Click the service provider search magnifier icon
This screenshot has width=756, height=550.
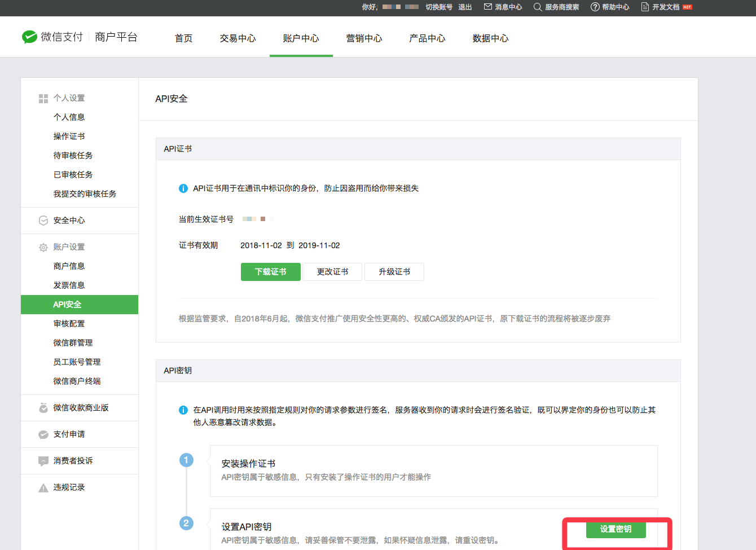(538, 7)
